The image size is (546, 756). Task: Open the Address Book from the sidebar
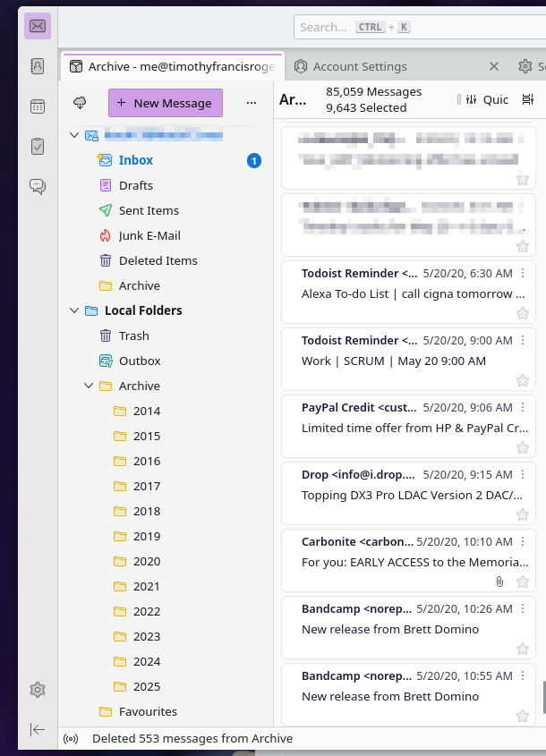37,66
